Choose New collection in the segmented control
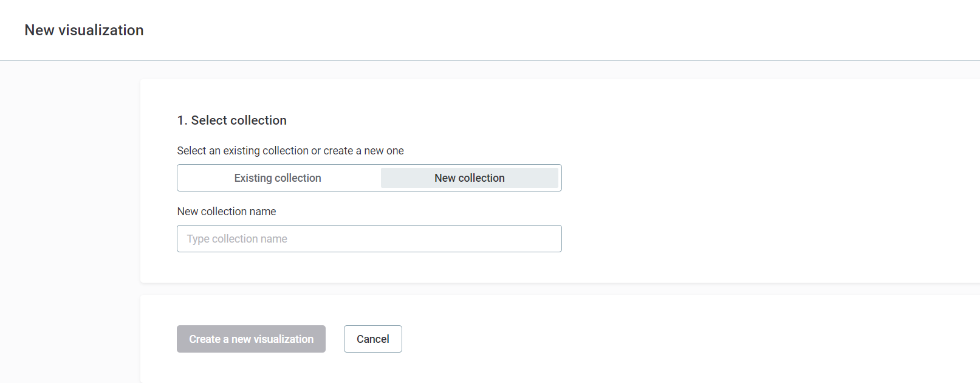This screenshot has height=383, width=980. point(469,178)
